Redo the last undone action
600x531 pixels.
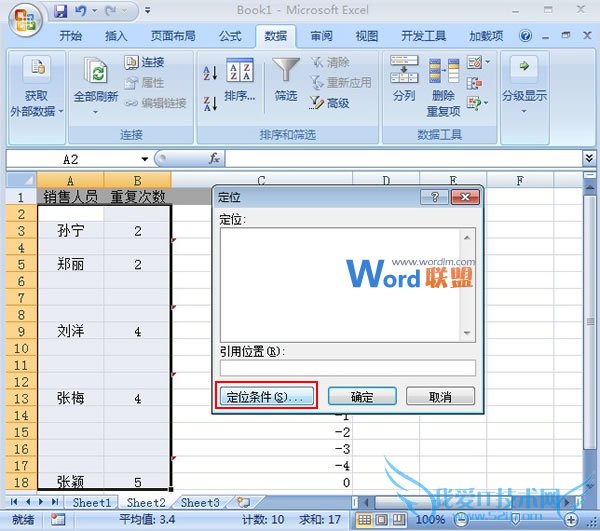(111, 11)
